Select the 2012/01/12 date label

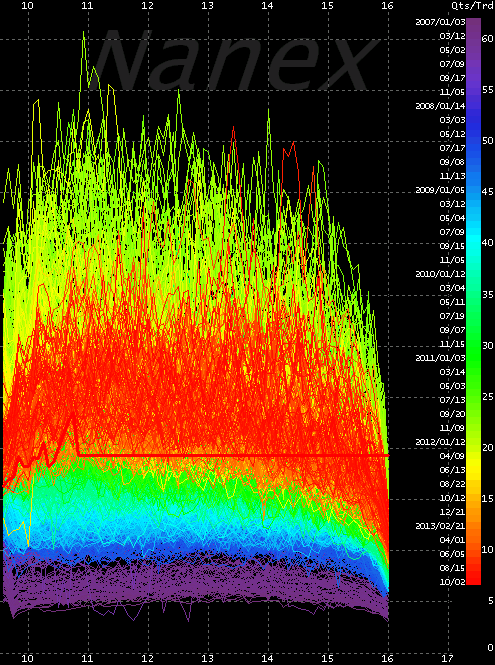coord(440,442)
